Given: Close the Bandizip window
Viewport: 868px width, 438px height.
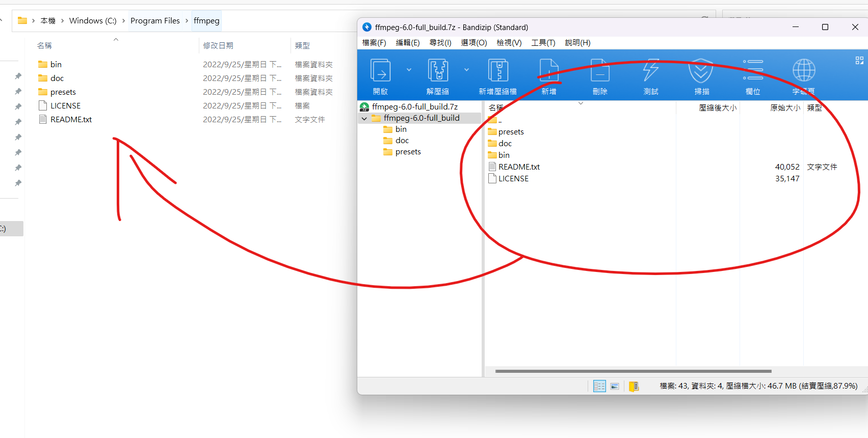Looking at the screenshot, I should 855,27.
